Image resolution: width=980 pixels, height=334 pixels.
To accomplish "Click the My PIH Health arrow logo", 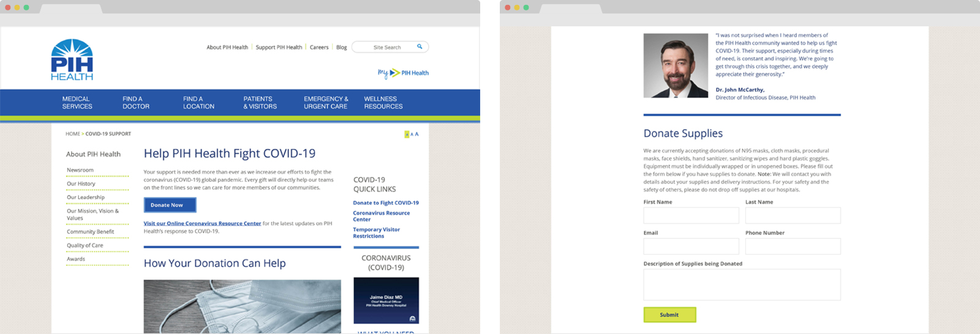I will tap(403, 73).
